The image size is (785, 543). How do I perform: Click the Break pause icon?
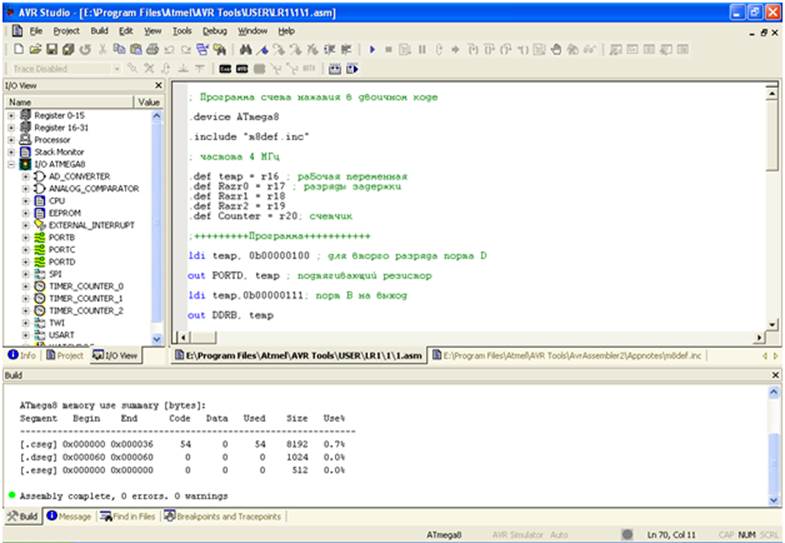point(422,49)
